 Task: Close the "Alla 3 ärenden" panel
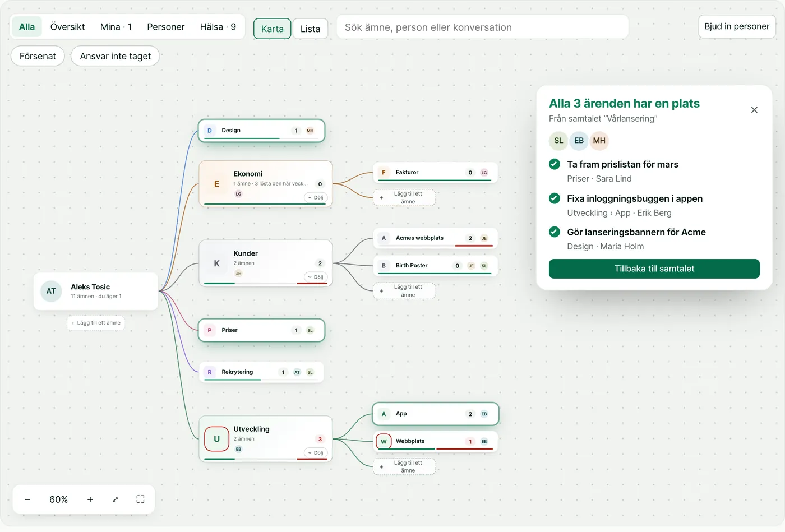coord(754,110)
